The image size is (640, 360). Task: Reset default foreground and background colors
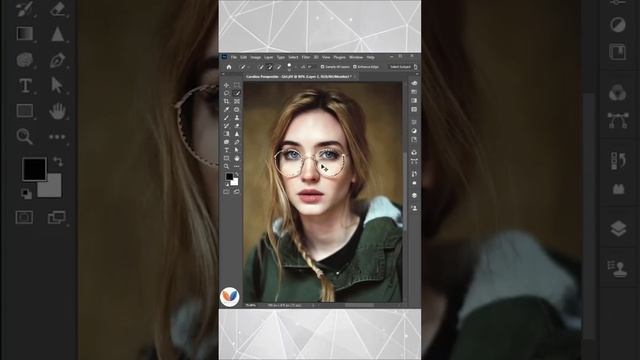[x=227, y=184]
